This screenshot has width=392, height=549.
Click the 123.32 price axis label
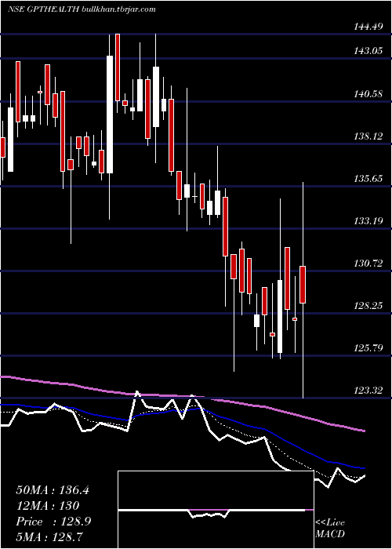pos(367,390)
